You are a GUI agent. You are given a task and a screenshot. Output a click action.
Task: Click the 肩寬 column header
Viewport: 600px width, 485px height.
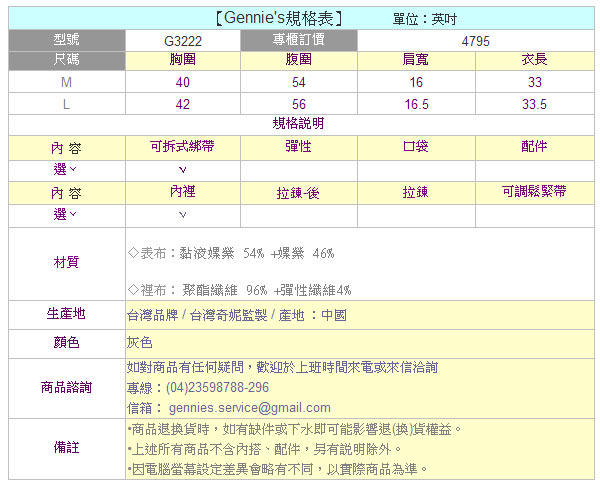(x=416, y=60)
